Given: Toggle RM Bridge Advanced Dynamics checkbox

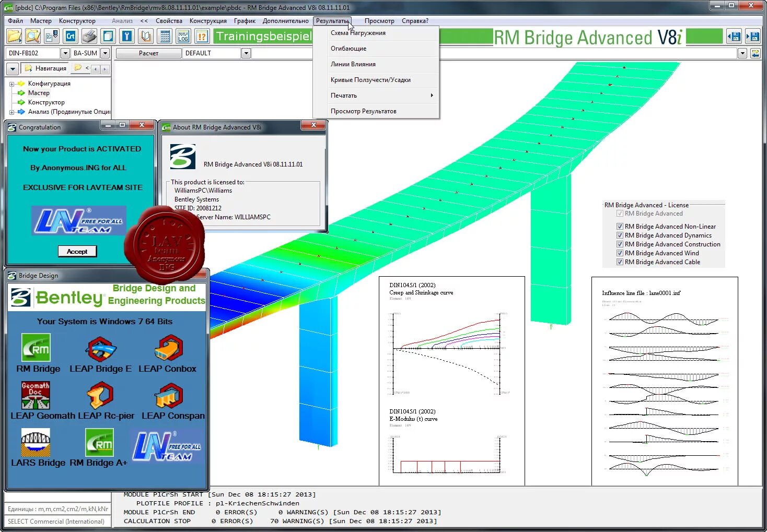Looking at the screenshot, I should point(620,235).
